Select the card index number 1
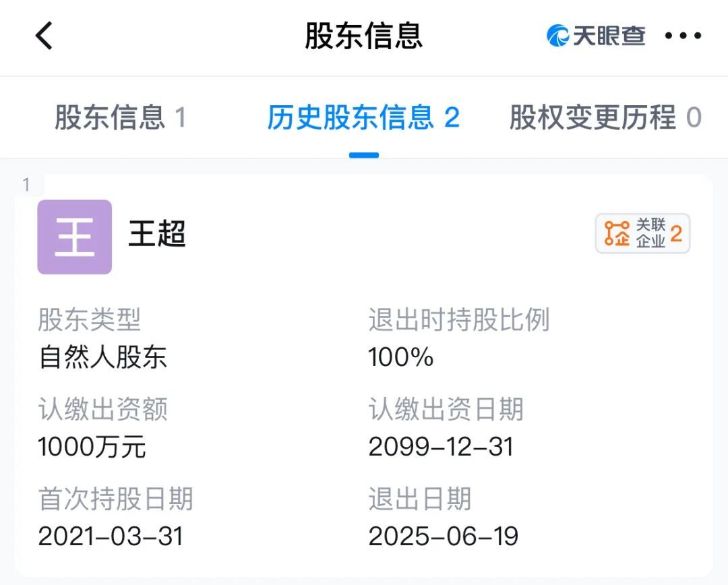 (x=25, y=183)
